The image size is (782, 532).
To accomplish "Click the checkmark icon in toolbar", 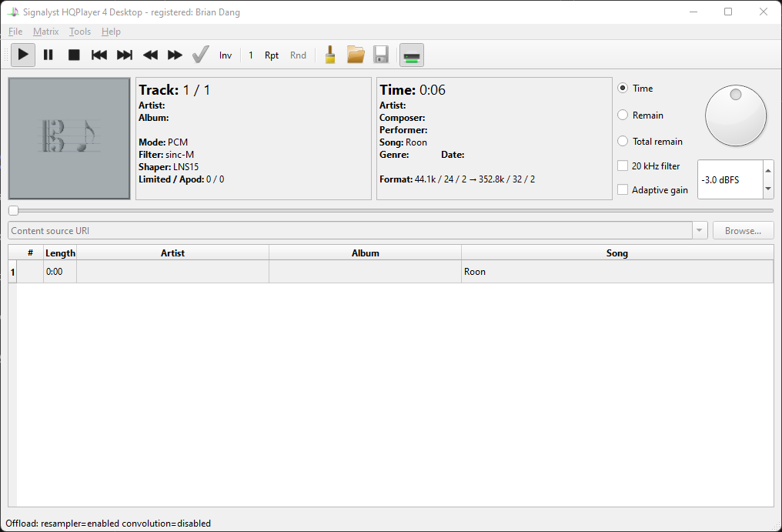I will 200,55.
